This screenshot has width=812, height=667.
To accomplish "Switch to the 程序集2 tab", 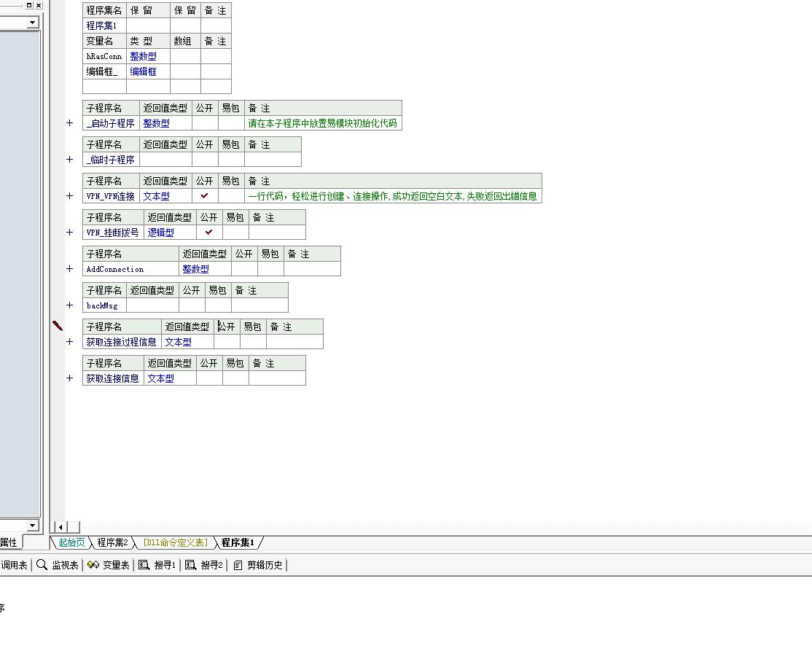I will 112,542.
